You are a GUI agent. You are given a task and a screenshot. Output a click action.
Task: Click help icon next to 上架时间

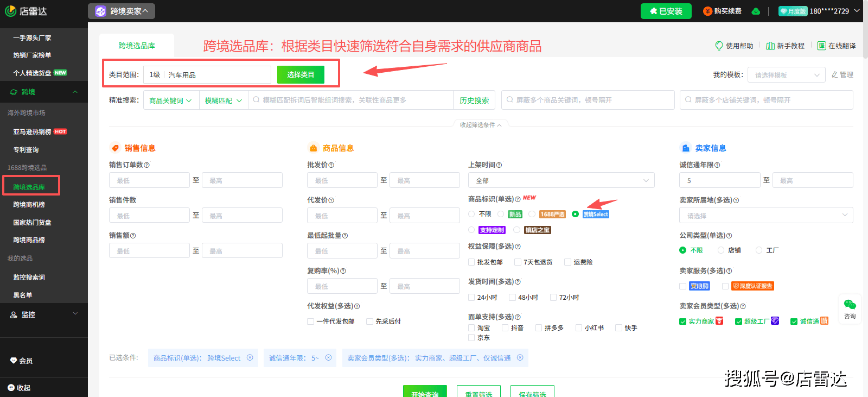[x=499, y=165]
